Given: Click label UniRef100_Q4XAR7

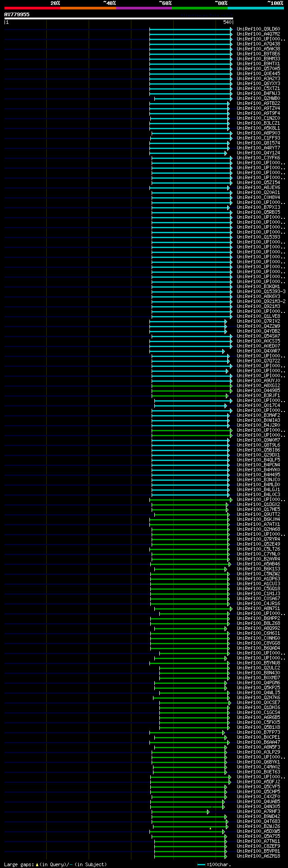Looking at the screenshot, I should tap(258, 351).
